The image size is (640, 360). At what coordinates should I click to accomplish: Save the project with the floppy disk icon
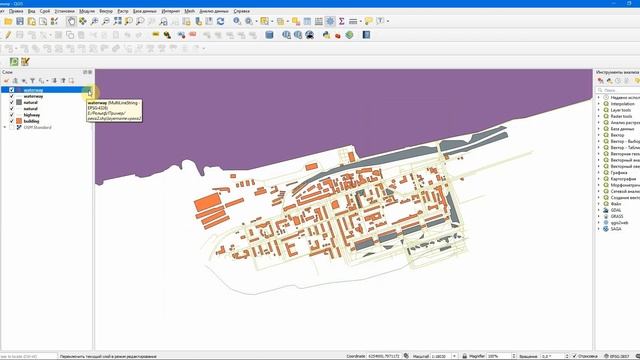click(x=20, y=21)
